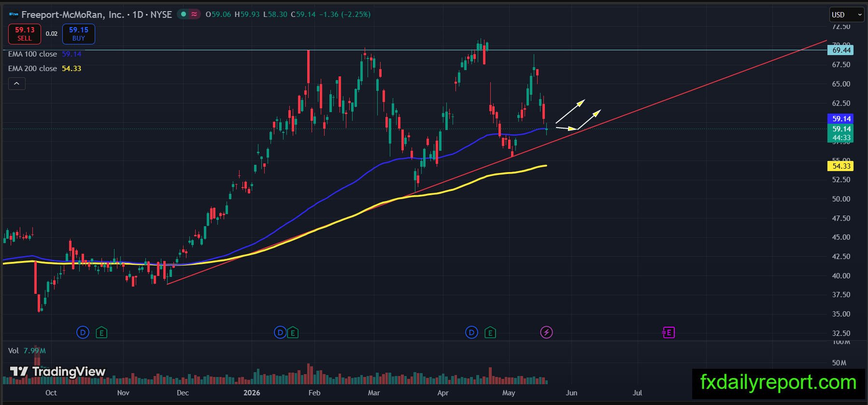Open the earnings marker below October
The width and height of the screenshot is (868, 405).
coord(101,333)
